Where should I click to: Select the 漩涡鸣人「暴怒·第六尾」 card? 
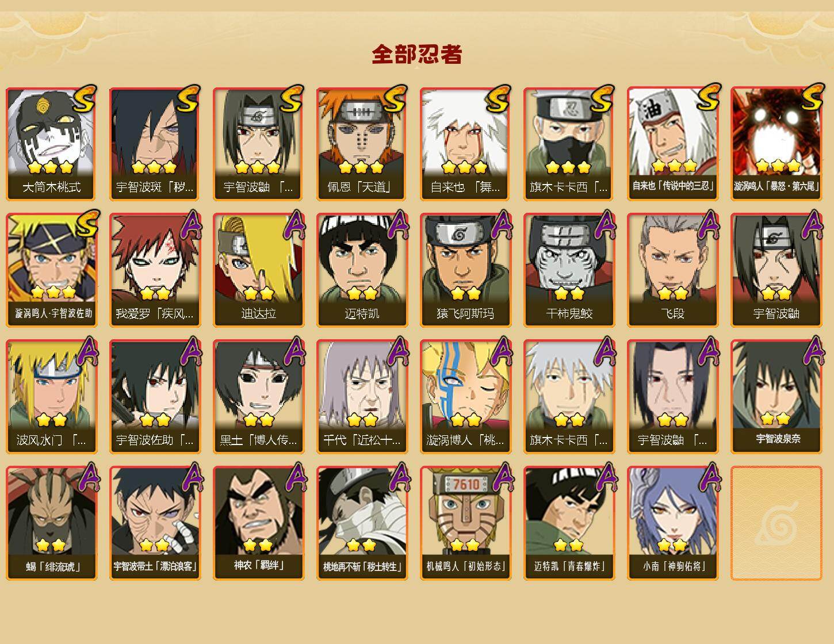click(776, 144)
